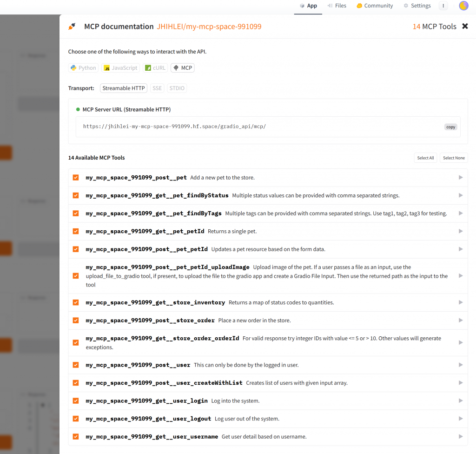Image resolution: width=476 pixels, height=454 pixels.
Task: Expand the get__store_order_orderId details arrow
Action: pyautogui.click(x=461, y=342)
